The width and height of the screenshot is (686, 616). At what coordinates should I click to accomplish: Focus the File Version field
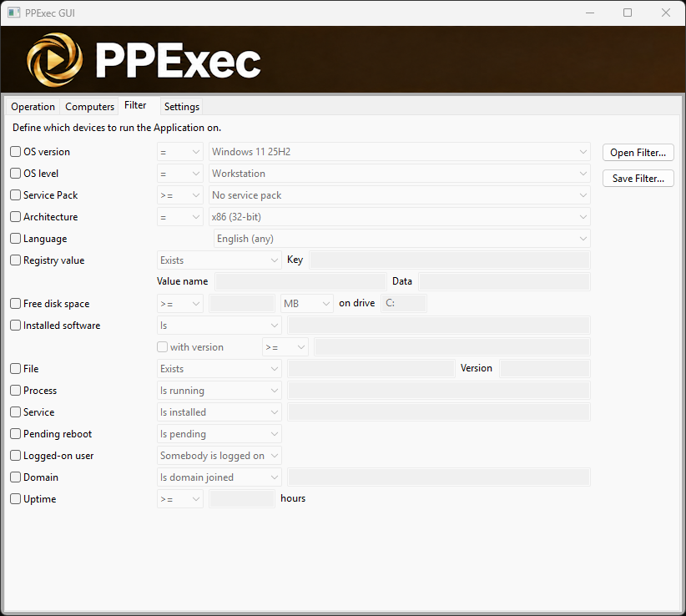(x=545, y=368)
